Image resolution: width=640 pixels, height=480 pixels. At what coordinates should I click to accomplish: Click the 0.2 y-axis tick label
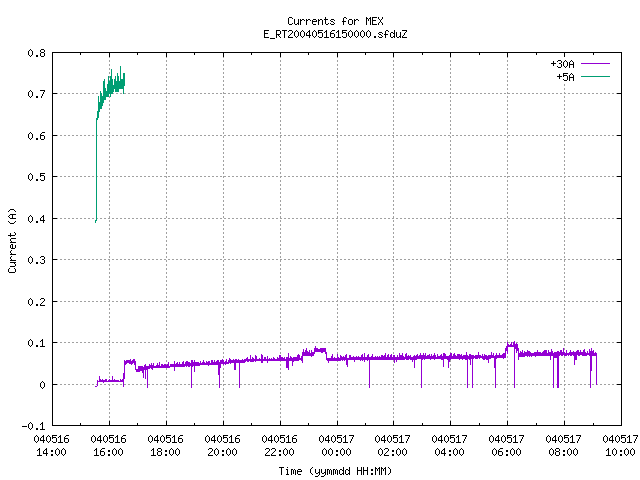[x=36, y=302]
